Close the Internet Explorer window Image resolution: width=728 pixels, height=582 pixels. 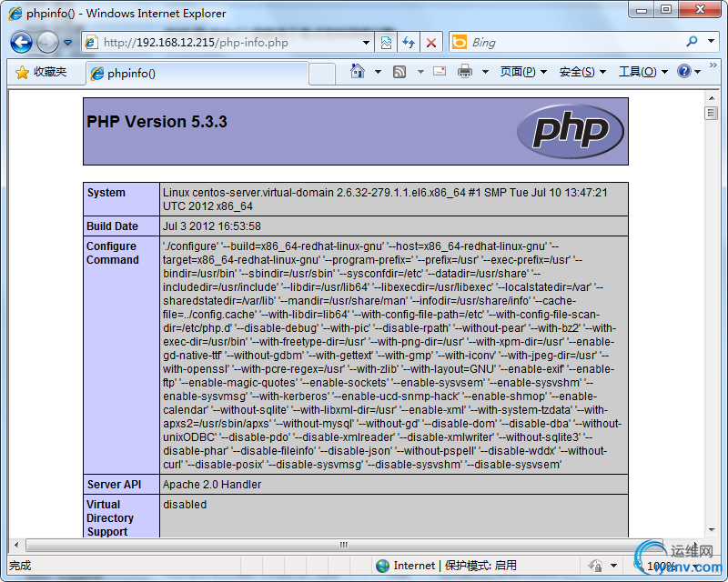click(x=700, y=10)
